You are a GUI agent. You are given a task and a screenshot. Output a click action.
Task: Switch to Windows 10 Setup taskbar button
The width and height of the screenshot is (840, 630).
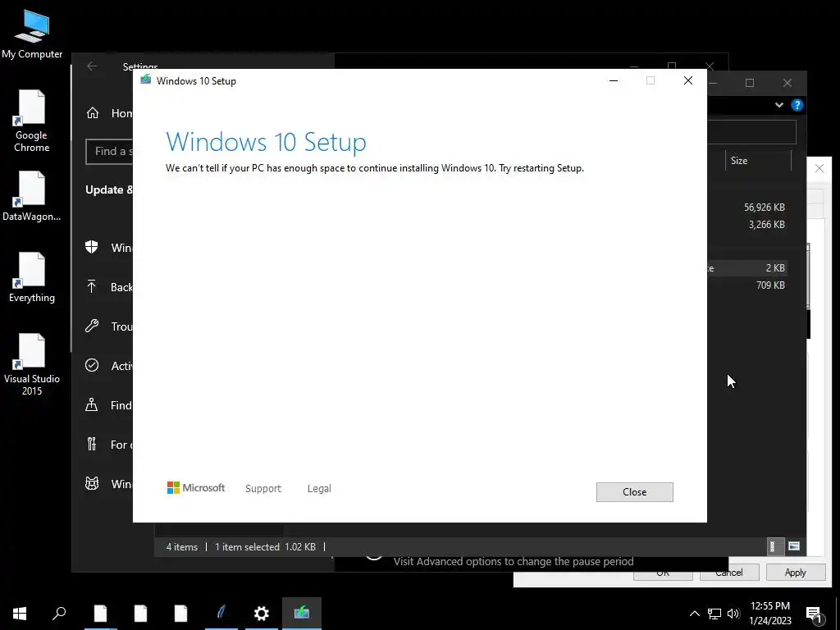[x=302, y=614]
